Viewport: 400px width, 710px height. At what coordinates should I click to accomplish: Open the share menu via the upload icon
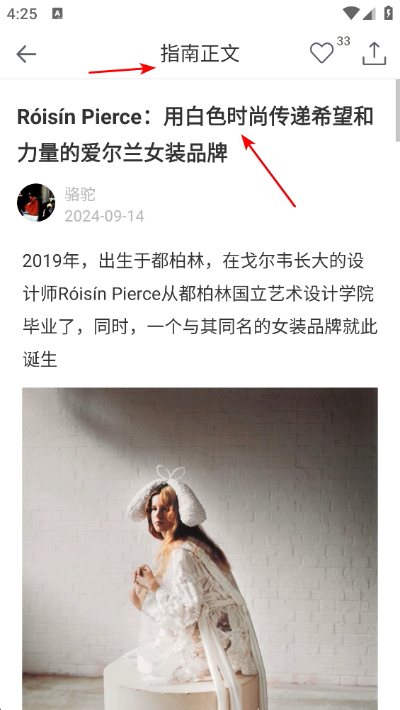point(374,53)
